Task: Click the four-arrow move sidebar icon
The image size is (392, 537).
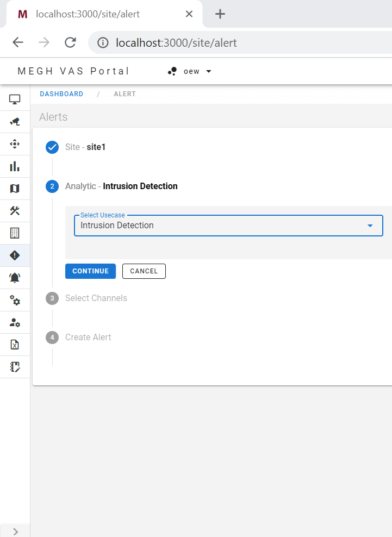Action: point(15,144)
